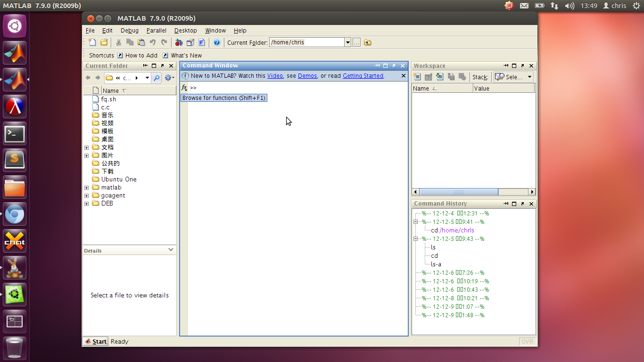Dismiss the New to MATLAB info bar
This screenshot has height=362, width=644.
coord(403,75)
